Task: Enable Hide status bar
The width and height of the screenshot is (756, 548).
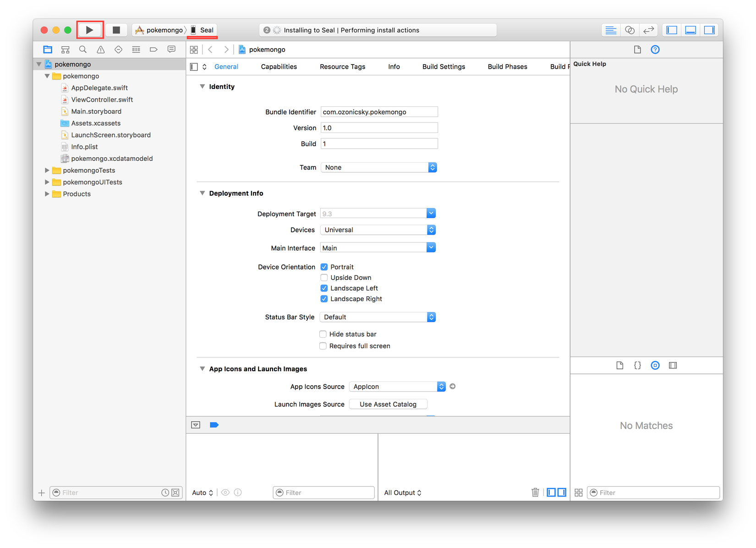Action: (323, 334)
